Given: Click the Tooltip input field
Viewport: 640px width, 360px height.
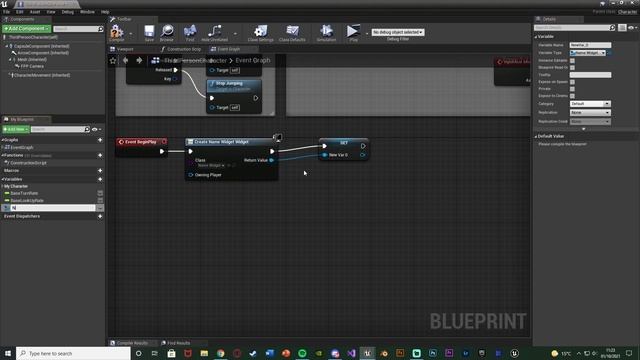Looking at the screenshot, I should click(590, 75).
